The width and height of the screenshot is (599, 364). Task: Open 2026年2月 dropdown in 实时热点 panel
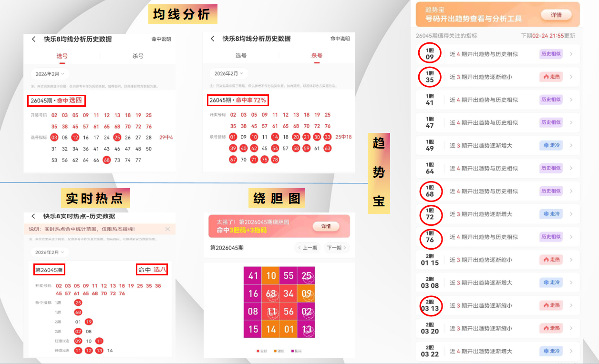click(50, 252)
